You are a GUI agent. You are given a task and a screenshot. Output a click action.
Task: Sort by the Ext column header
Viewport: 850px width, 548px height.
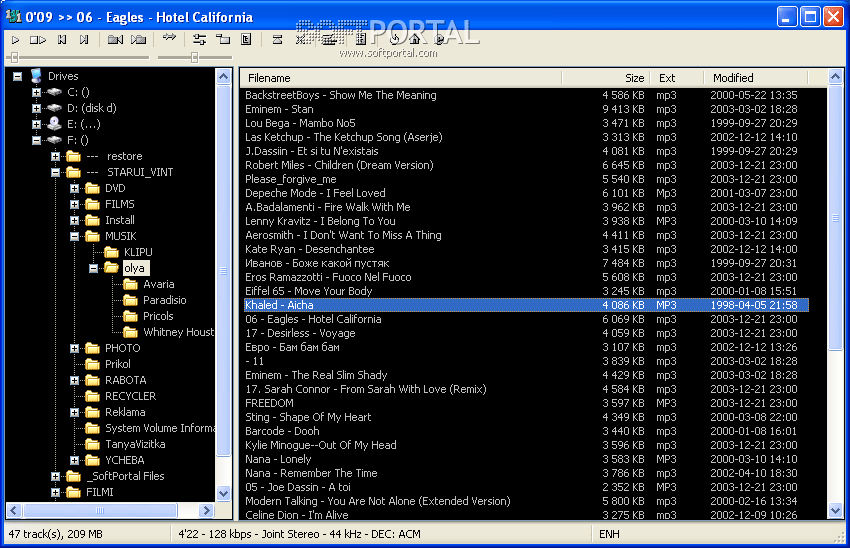(677, 78)
